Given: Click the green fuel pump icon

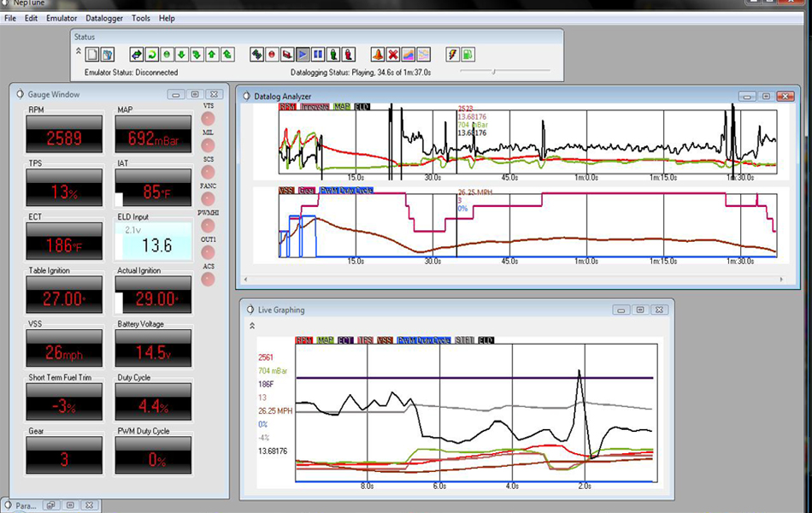Looking at the screenshot, I should tap(468, 55).
